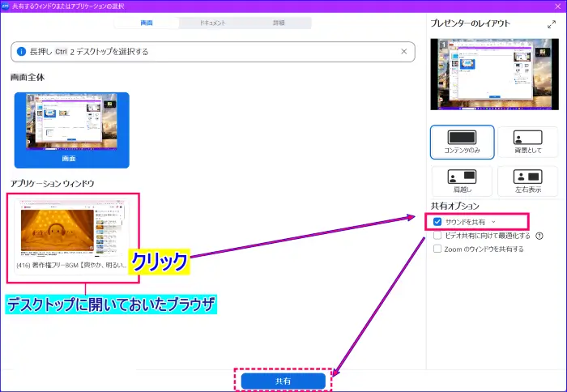Choose the 肩越し layout

point(463,181)
